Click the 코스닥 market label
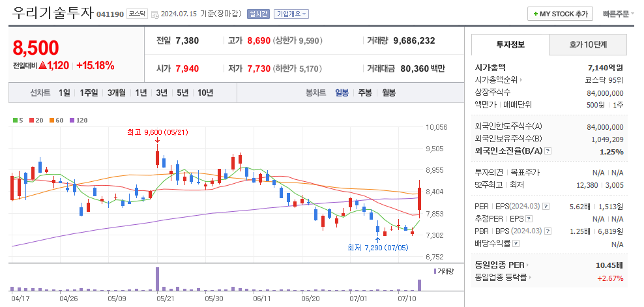Screen dimensions: 644x307 click(137, 14)
